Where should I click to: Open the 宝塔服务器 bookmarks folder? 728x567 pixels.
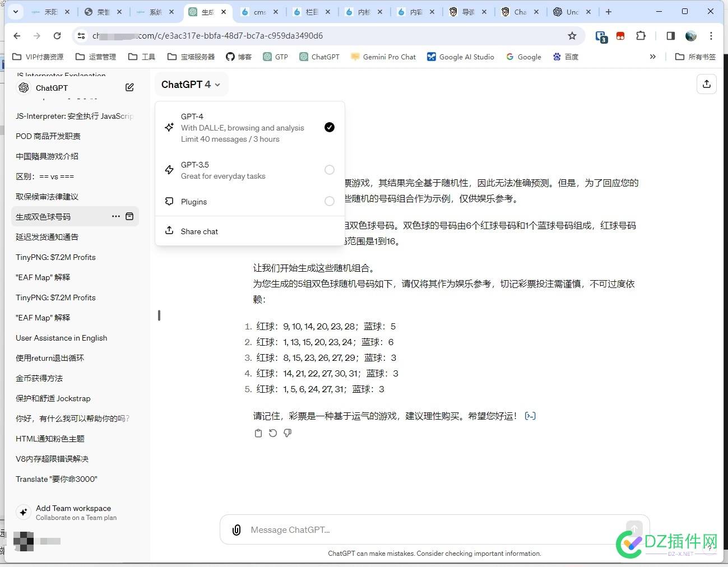click(x=191, y=57)
